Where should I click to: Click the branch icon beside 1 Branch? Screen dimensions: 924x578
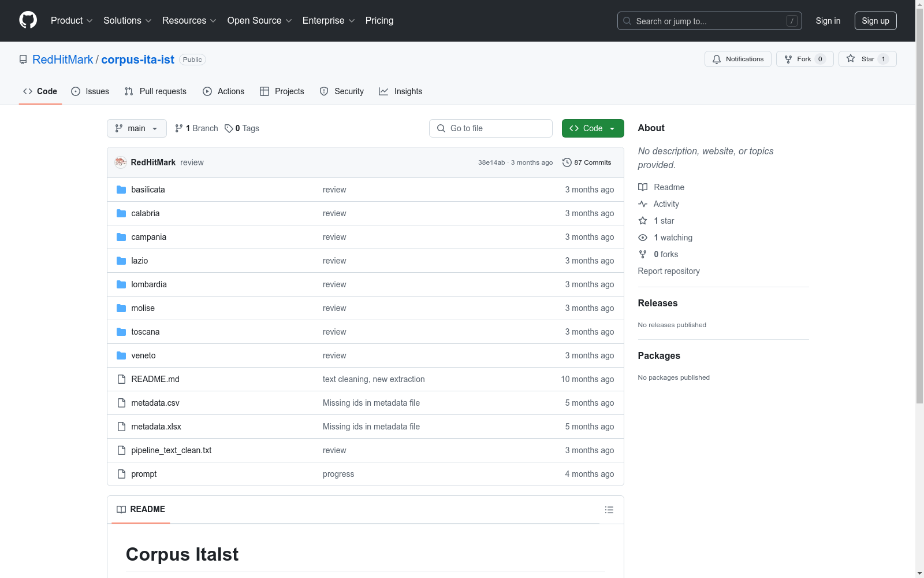click(179, 128)
